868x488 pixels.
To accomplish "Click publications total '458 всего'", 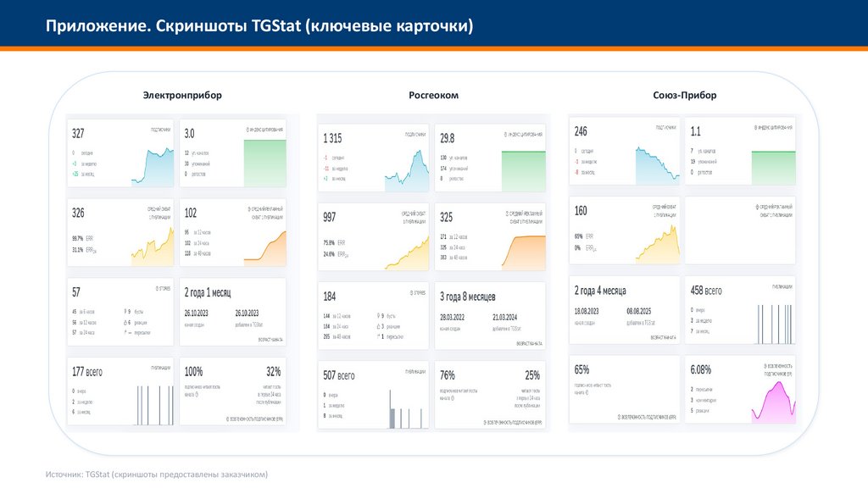I will pos(706,291).
